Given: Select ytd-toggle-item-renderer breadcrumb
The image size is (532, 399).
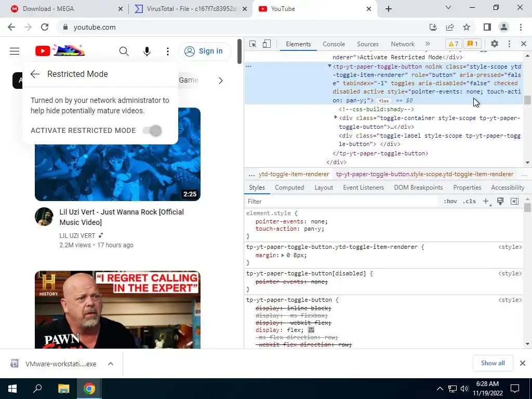Looking at the screenshot, I should pos(294,175).
